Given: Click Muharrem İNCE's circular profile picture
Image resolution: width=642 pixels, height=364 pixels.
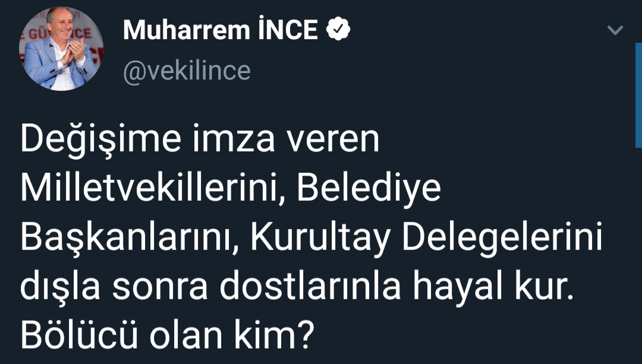Looking at the screenshot, I should point(62,45).
